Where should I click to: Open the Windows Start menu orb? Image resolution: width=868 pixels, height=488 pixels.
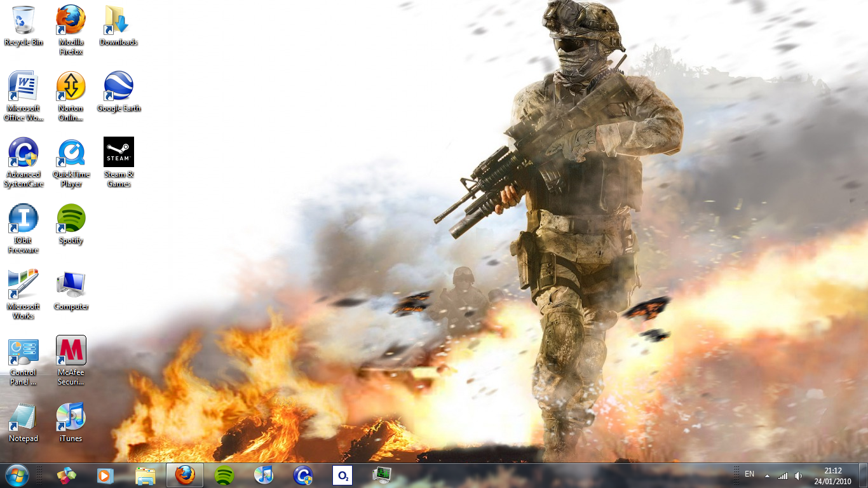coord(17,475)
